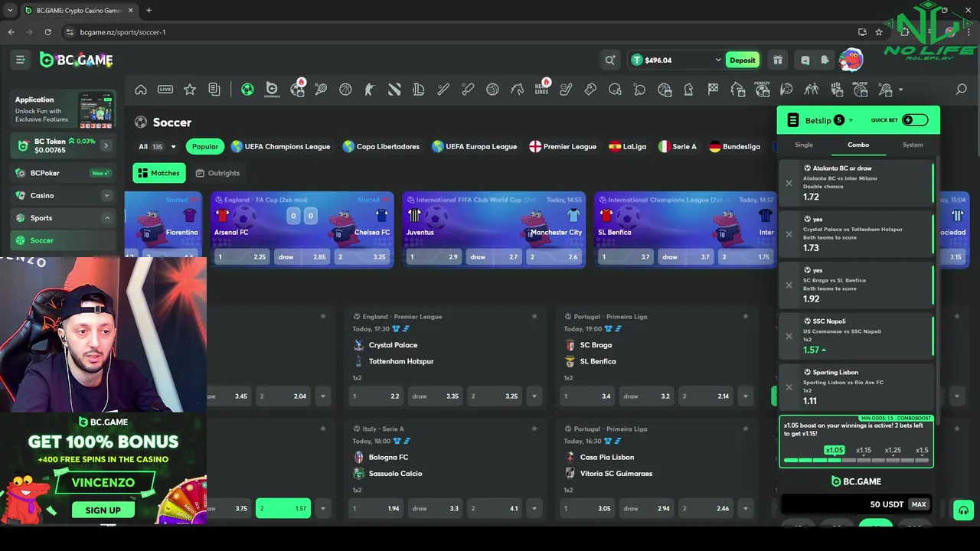
Task: Click the Deposit button
Action: click(x=742, y=60)
